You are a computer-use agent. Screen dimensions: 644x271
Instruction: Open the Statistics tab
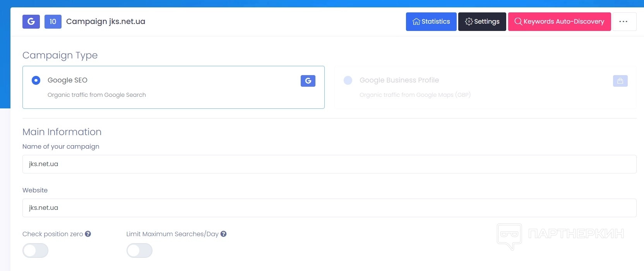[431, 22]
